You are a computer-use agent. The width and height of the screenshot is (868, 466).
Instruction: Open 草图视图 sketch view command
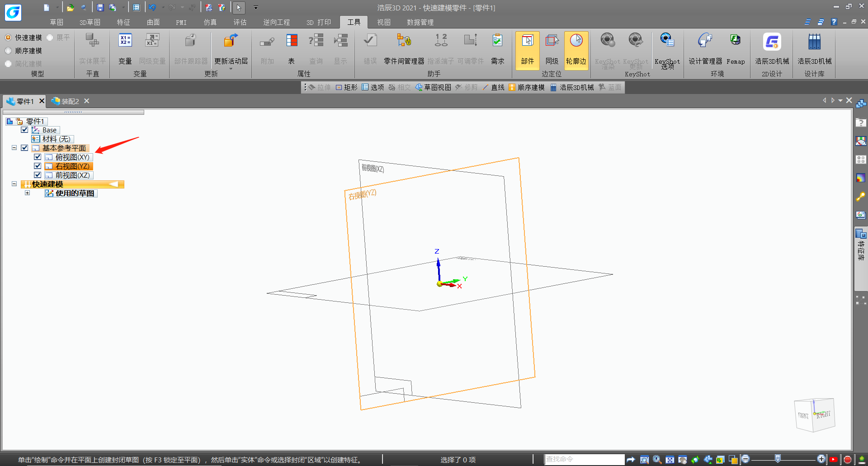point(433,87)
